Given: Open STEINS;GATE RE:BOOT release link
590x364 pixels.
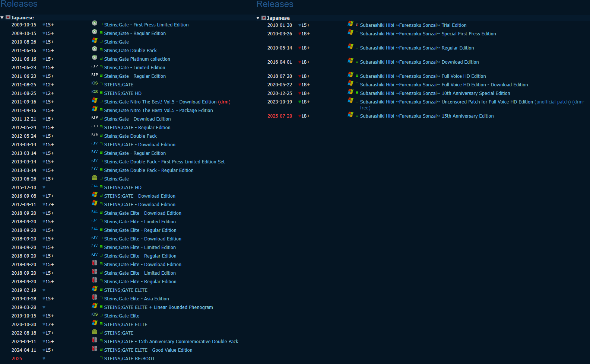Looking at the screenshot, I should (x=129, y=359).
